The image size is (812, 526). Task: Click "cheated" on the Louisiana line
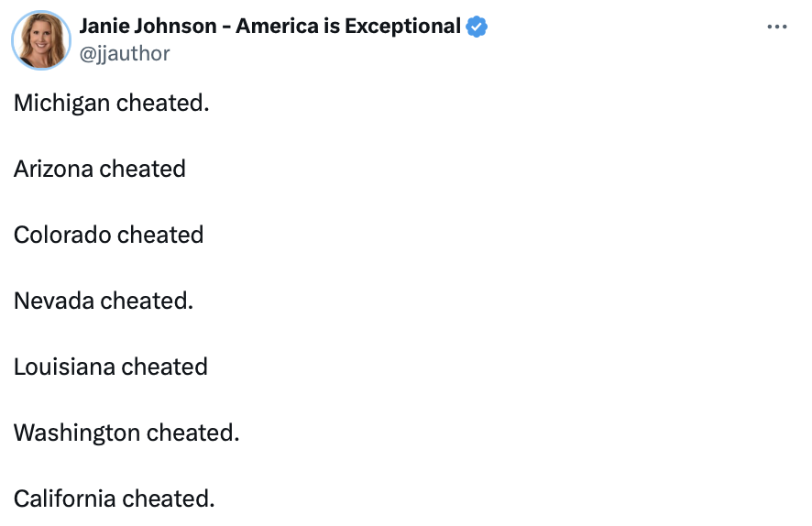tap(165, 367)
